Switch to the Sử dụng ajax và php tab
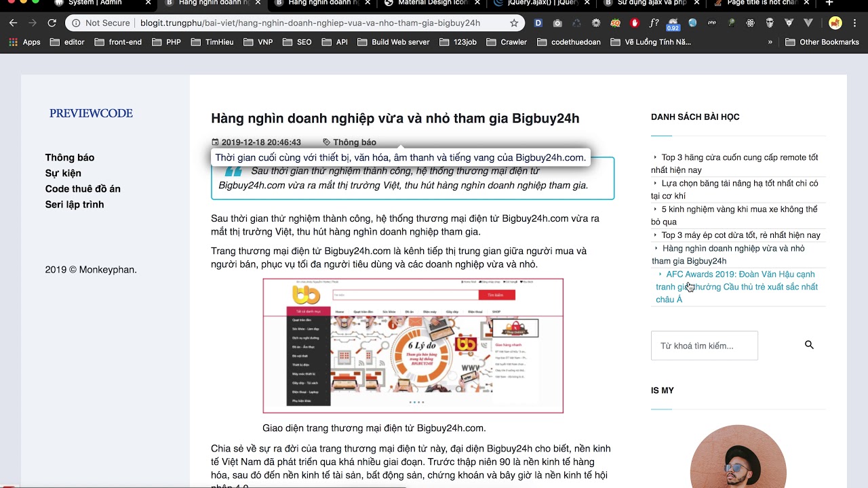This screenshot has height=488, width=868. coord(651,3)
